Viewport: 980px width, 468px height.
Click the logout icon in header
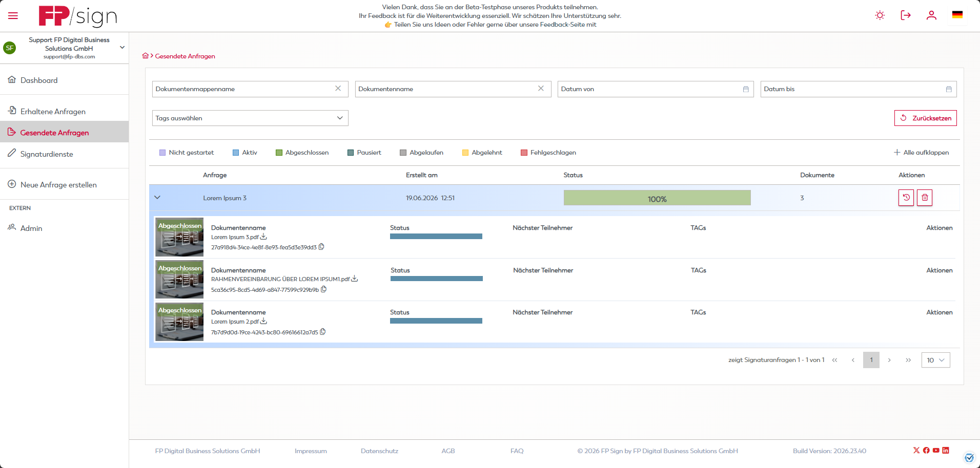pyautogui.click(x=906, y=15)
